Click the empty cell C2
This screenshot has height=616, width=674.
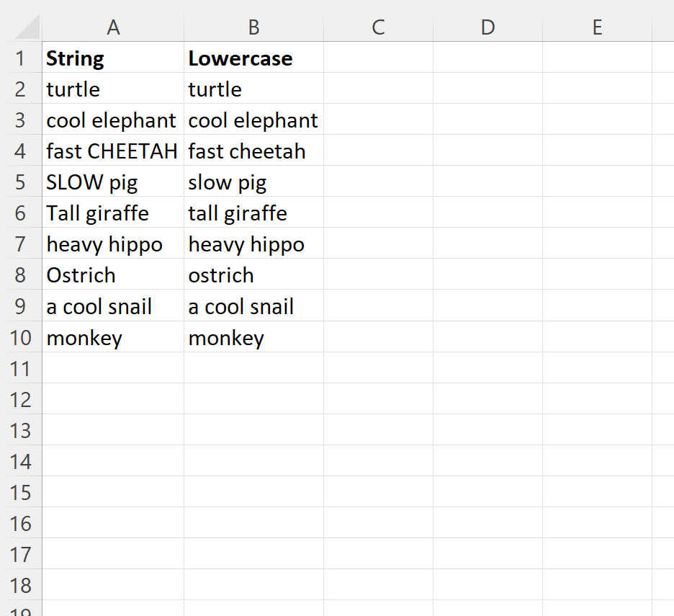[x=378, y=89]
